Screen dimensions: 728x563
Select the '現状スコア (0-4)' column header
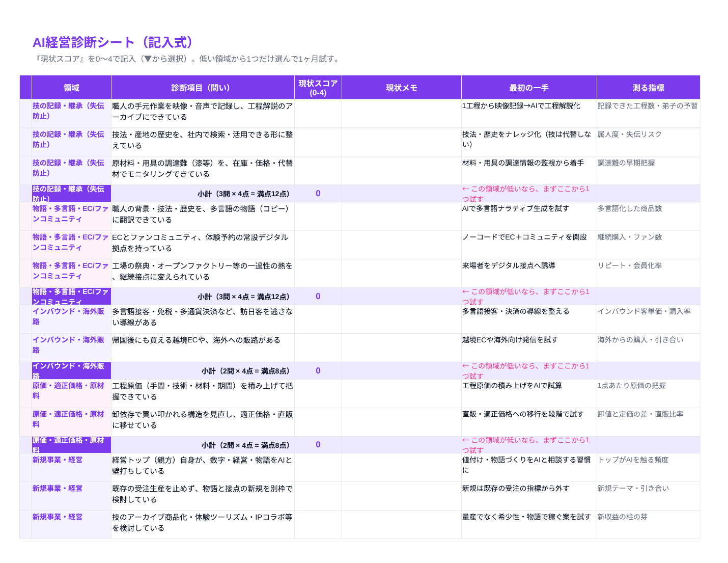[318, 88]
